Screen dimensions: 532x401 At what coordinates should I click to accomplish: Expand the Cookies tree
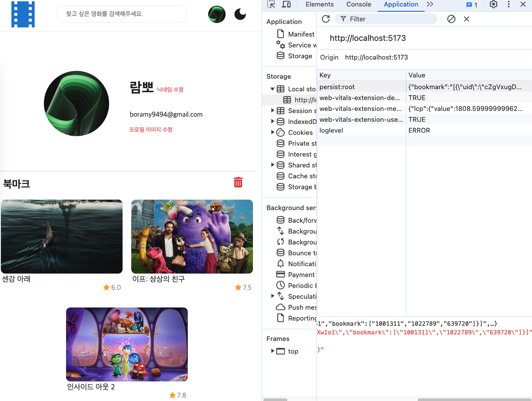coord(273,132)
